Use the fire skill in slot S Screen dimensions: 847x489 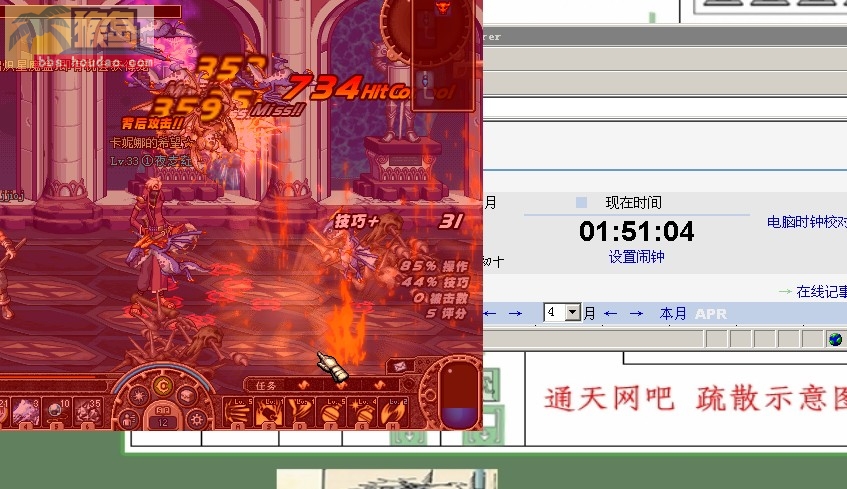[270, 413]
